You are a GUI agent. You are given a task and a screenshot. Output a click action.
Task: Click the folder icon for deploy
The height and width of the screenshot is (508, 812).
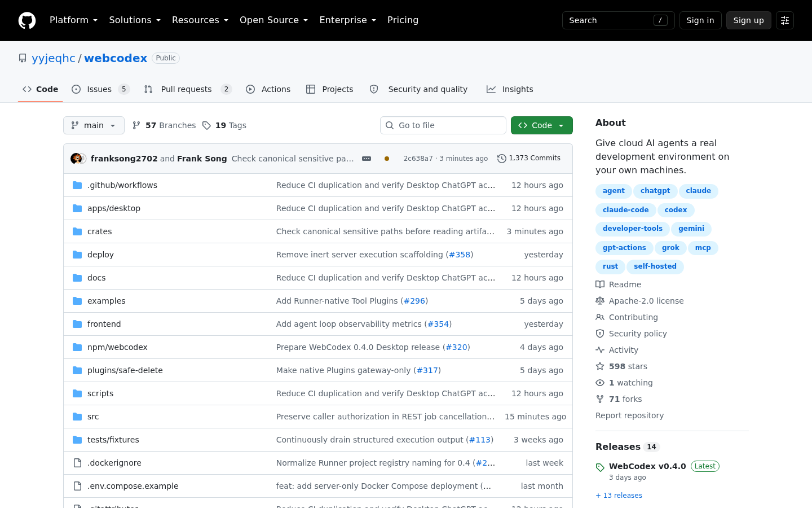(x=77, y=255)
